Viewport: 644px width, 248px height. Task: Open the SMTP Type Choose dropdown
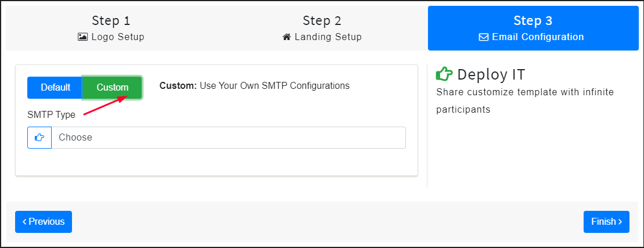click(x=228, y=138)
